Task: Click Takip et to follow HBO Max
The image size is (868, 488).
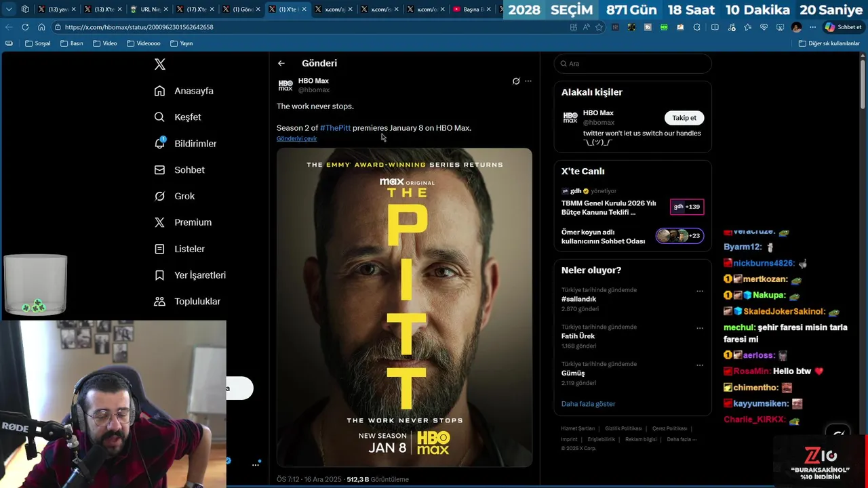Action: [x=684, y=118]
